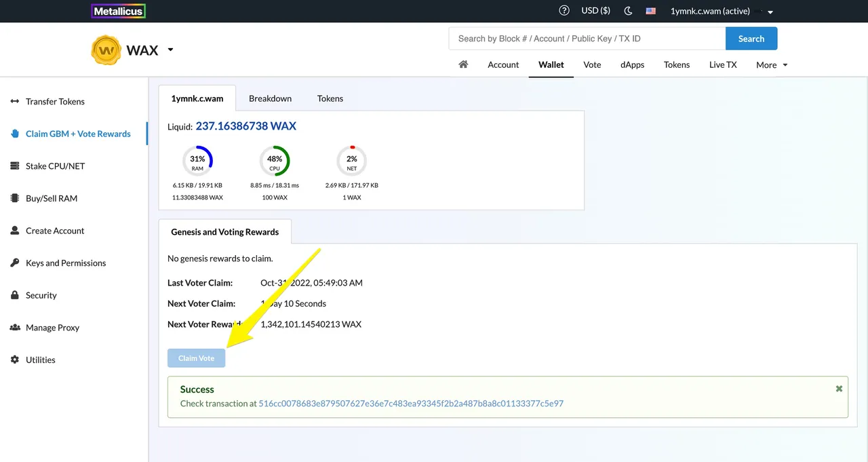
Task: Focus the block/account search field
Action: tap(587, 39)
